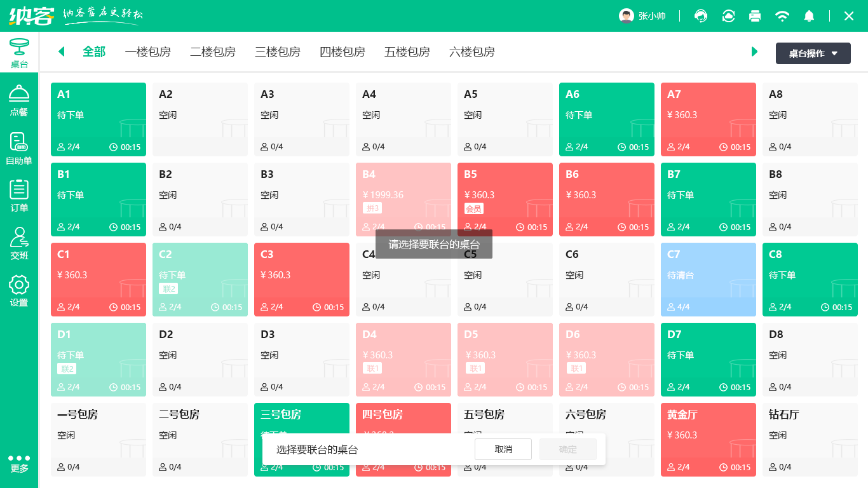Viewport: 868px width, 488px height.
Task: Open the 桌台操作 dropdown
Action: [x=813, y=53]
